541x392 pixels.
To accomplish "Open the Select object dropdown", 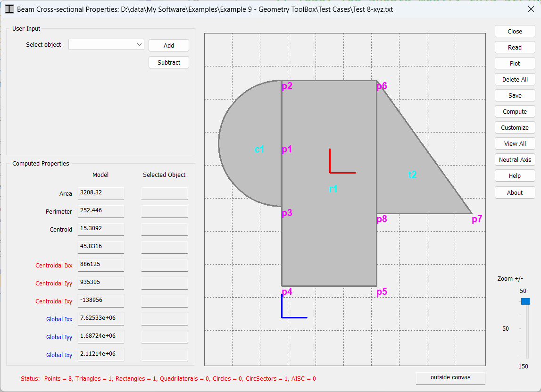I will (106, 44).
